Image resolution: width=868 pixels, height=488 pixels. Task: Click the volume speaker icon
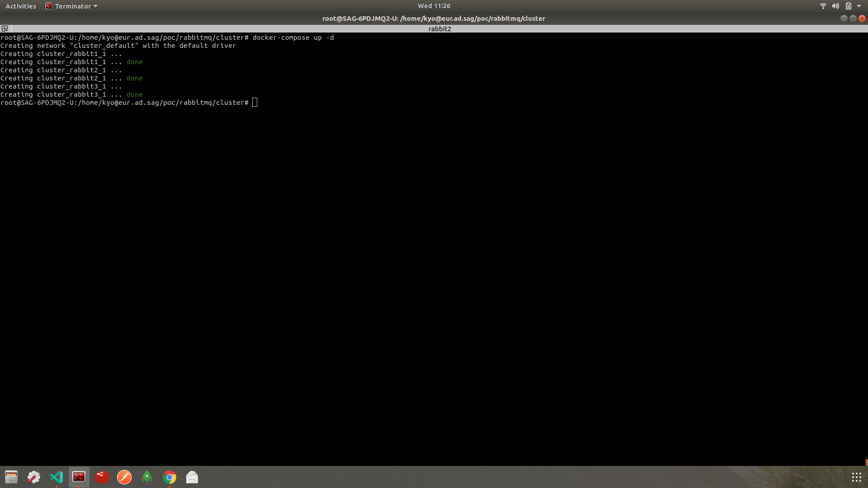coord(835,6)
